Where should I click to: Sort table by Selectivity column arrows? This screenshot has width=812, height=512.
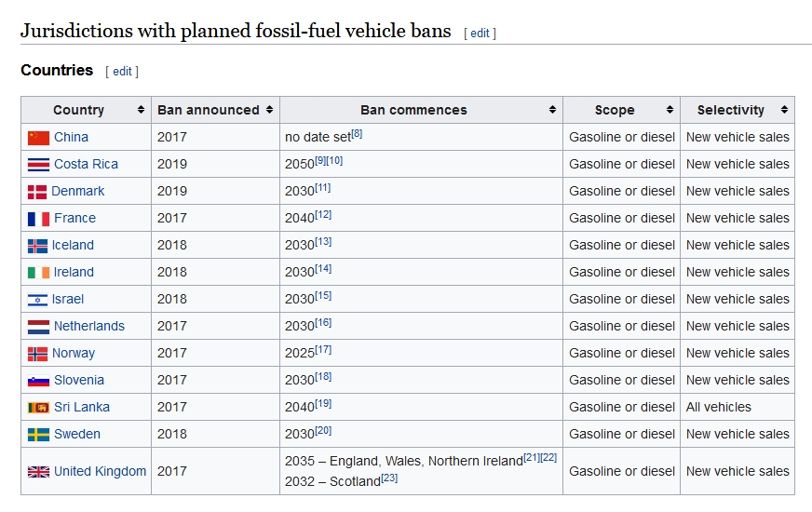click(x=785, y=110)
